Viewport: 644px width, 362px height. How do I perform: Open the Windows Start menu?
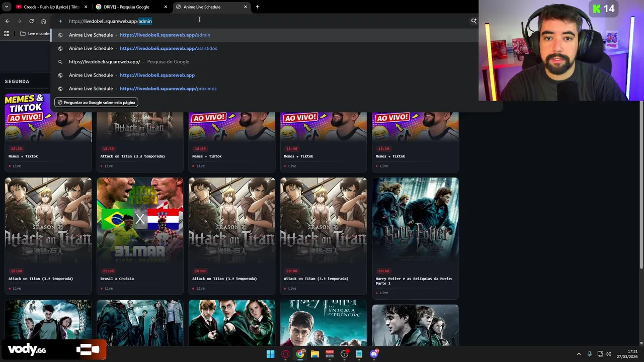[270, 354]
